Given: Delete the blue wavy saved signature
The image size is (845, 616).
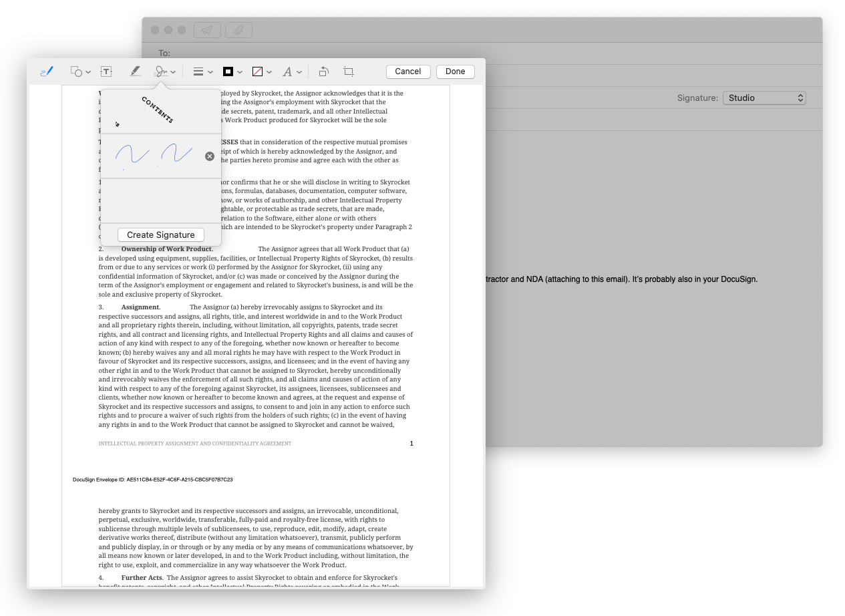Looking at the screenshot, I should click(210, 156).
